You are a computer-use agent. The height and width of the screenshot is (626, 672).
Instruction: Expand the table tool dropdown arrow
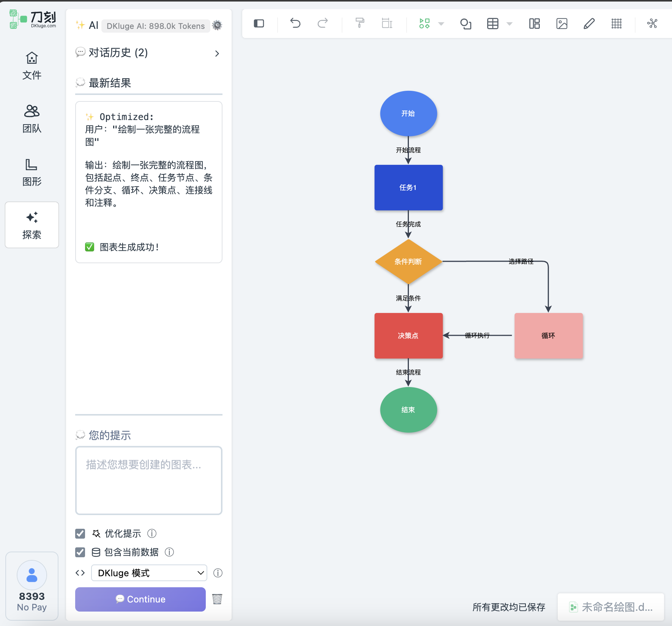(x=510, y=24)
